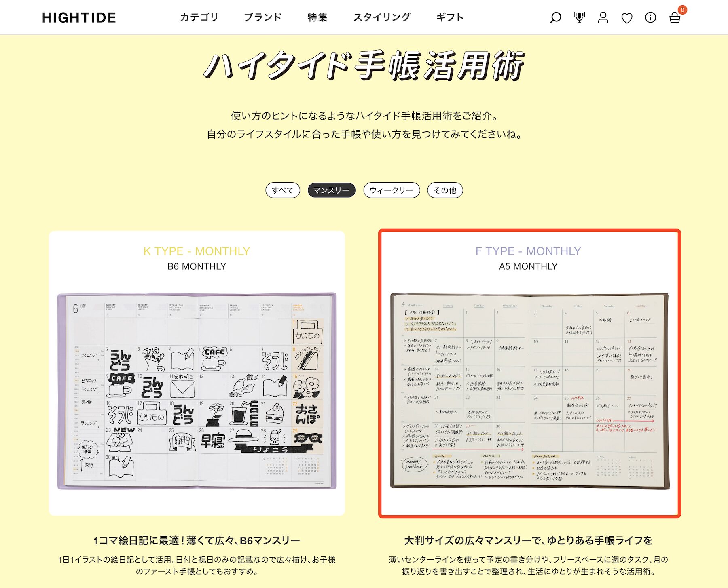Viewport: 728px width, 588px height.
Task: Open search with the magnifier icon
Action: click(x=556, y=17)
